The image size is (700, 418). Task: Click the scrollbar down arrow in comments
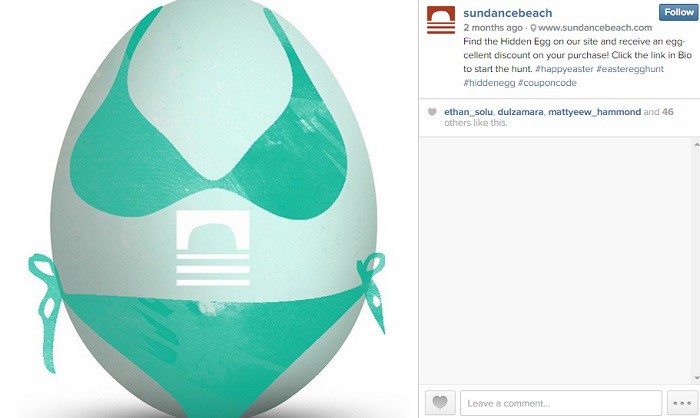(x=696, y=378)
